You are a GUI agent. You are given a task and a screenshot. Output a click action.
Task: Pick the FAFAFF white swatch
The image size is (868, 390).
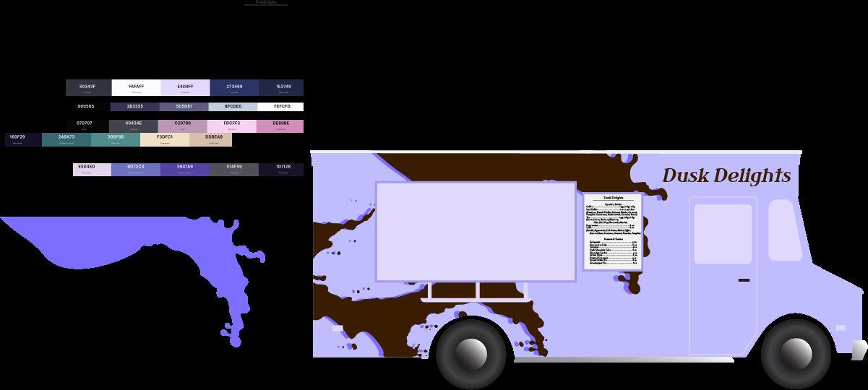[x=136, y=88]
